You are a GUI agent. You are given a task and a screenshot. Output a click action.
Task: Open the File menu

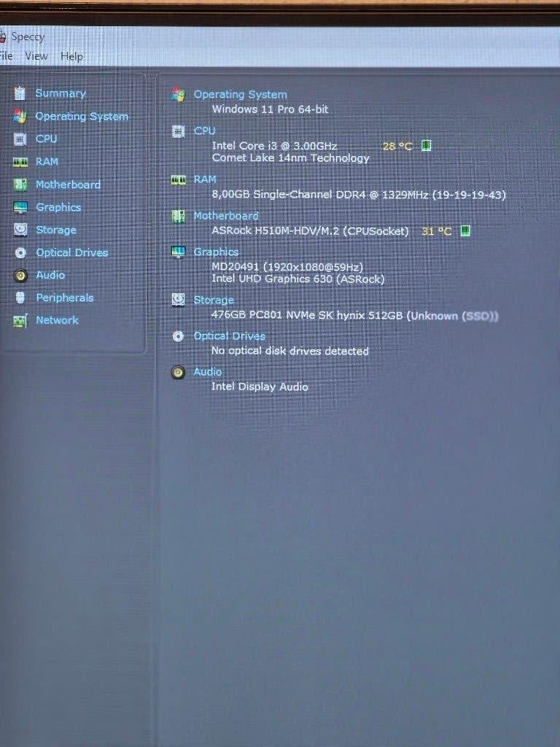pyautogui.click(x=6, y=55)
